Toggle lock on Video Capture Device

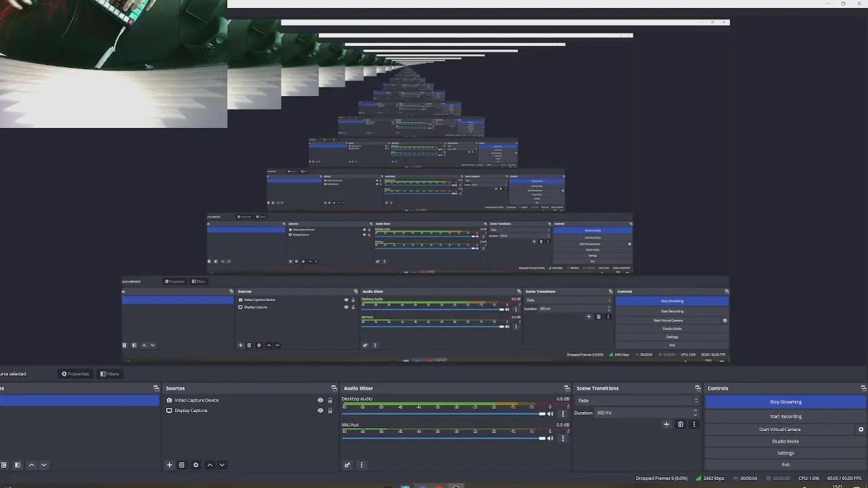point(330,400)
